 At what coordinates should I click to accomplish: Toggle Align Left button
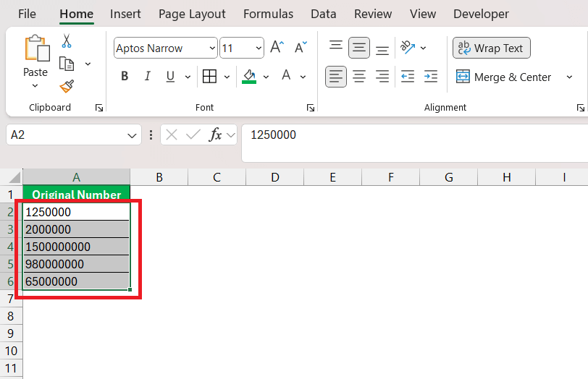pyautogui.click(x=335, y=77)
